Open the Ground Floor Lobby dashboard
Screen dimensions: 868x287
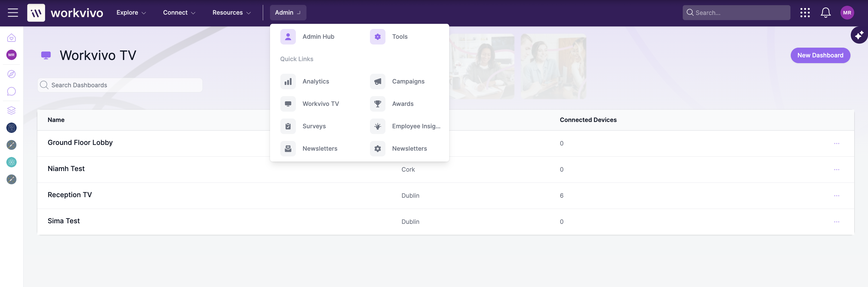pyautogui.click(x=80, y=142)
